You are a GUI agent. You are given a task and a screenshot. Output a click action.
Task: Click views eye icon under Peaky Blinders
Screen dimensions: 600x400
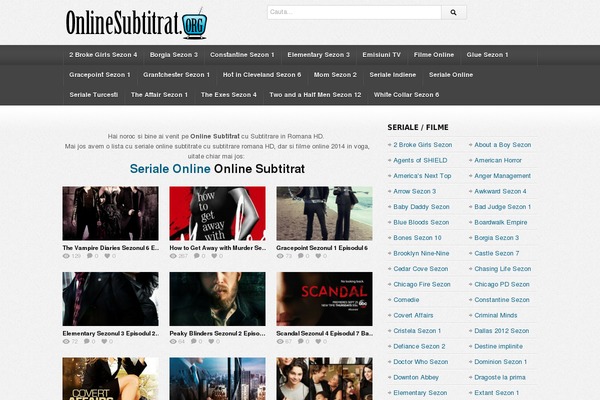(x=173, y=341)
